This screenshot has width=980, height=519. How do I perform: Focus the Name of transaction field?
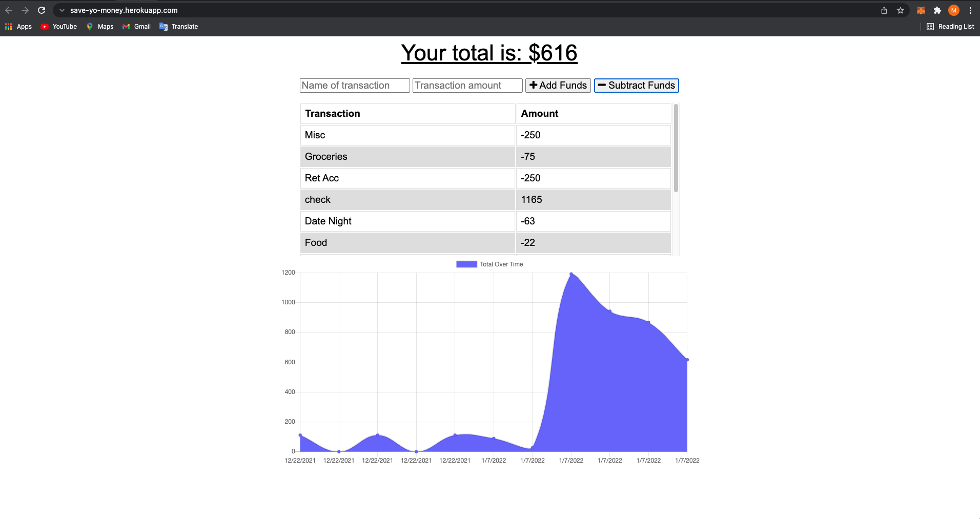coord(355,86)
